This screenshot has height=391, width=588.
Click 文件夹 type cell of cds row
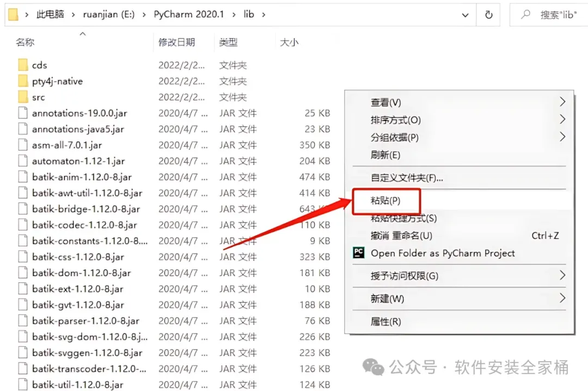pos(233,65)
